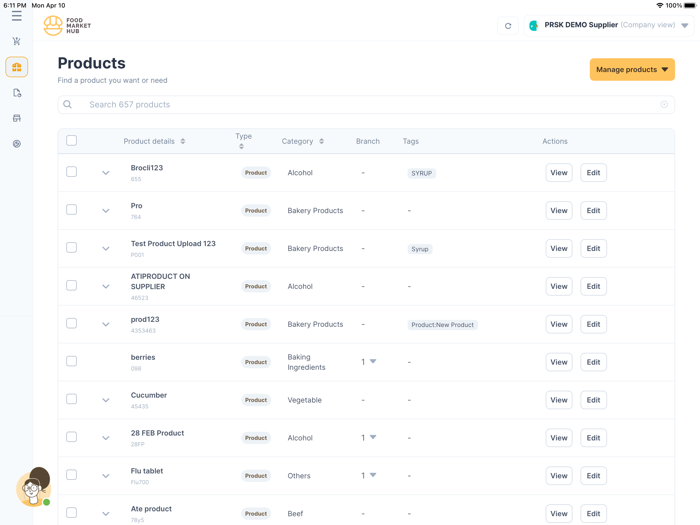The image size is (700, 525).
Task: Expand the ATIPRODUCT ON SUPPLIER row
Action: pyautogui.click(x=106, y=287)
